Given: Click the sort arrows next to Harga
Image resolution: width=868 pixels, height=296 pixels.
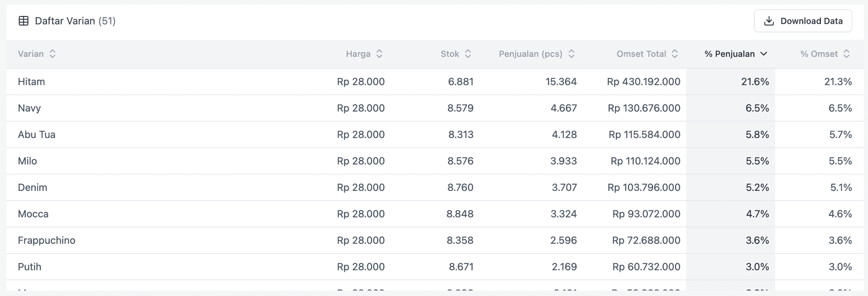Looking at the screenshot, I should click(x=379, y=54).
